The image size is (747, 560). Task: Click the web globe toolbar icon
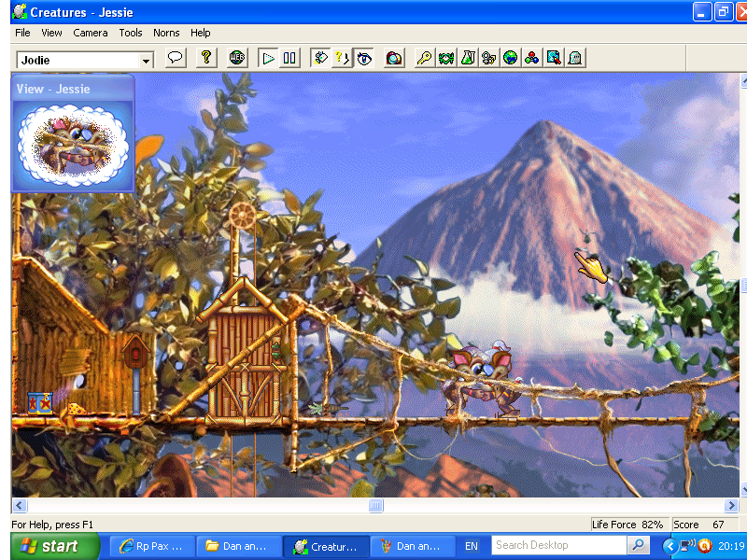click(237, 59)
